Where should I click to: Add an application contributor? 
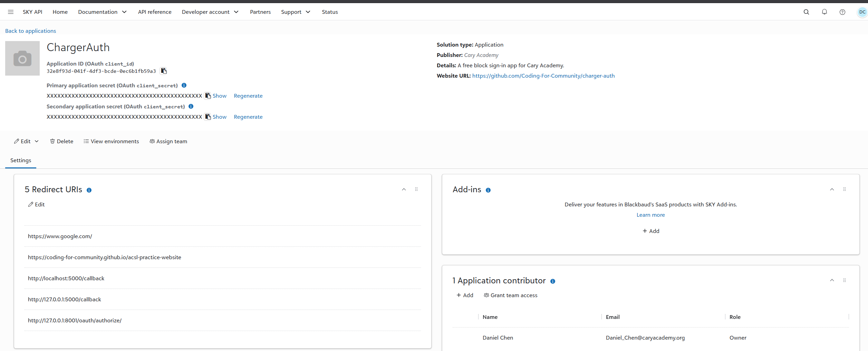[465, 295]
